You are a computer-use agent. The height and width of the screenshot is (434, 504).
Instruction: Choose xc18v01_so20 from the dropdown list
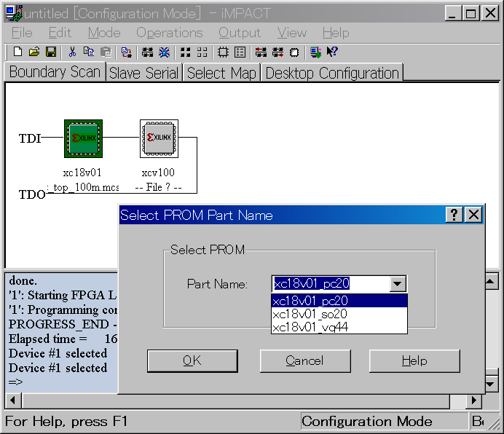[339, 314]
